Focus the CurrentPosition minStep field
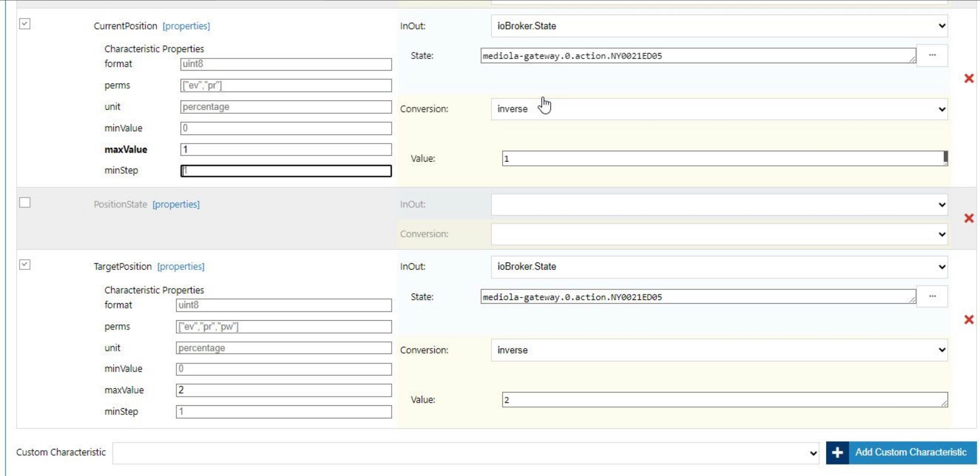Screen dimensions: 980x476 coord(286,171)
